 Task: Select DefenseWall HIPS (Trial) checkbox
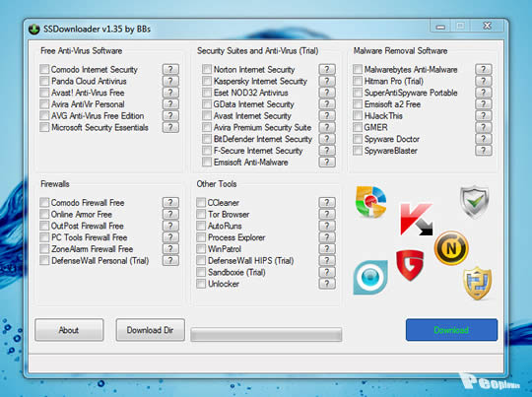pos(201,261)
